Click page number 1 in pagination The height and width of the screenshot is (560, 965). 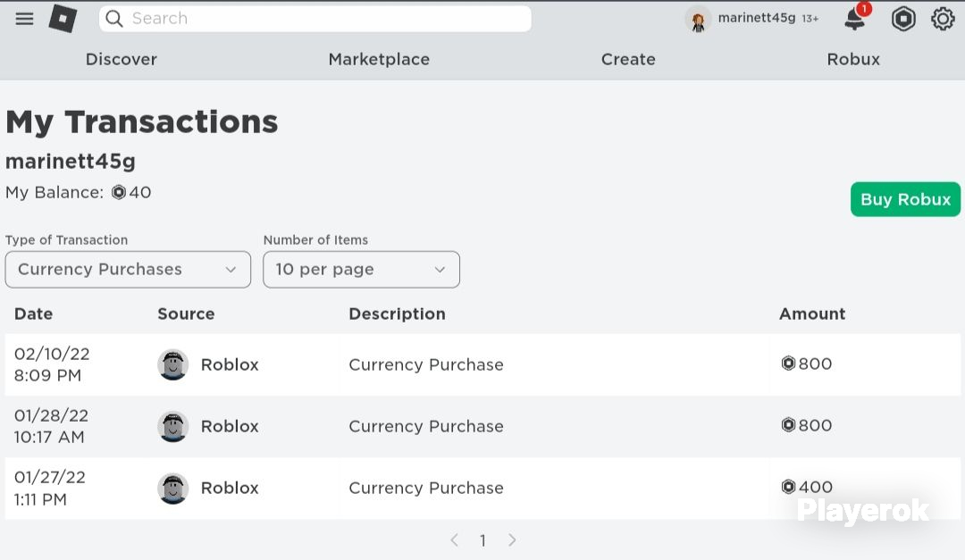[483, 540]
